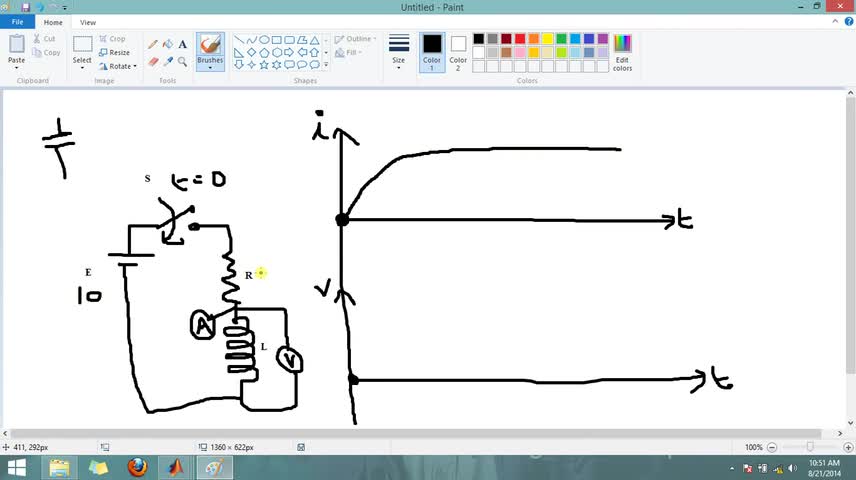Activate Color 2 background selector

(458, 52)
